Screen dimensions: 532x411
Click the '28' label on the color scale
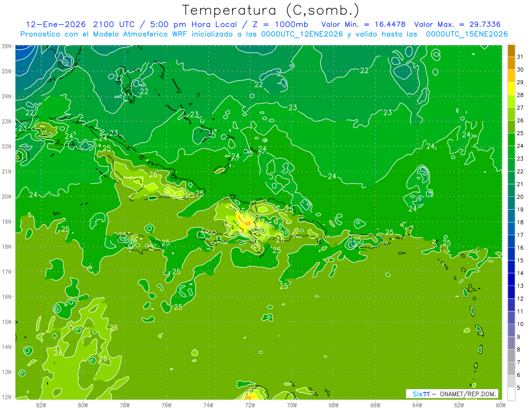click(520, 95)
